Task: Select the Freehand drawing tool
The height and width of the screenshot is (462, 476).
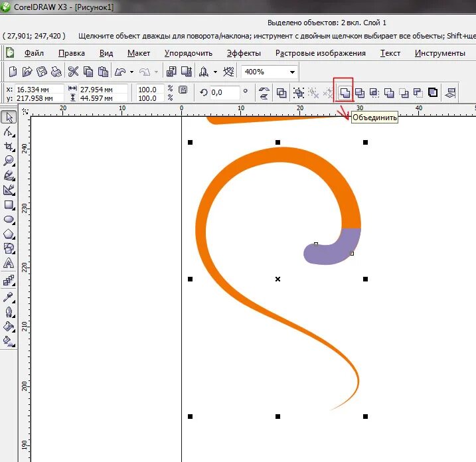Action: click(9, 175)
